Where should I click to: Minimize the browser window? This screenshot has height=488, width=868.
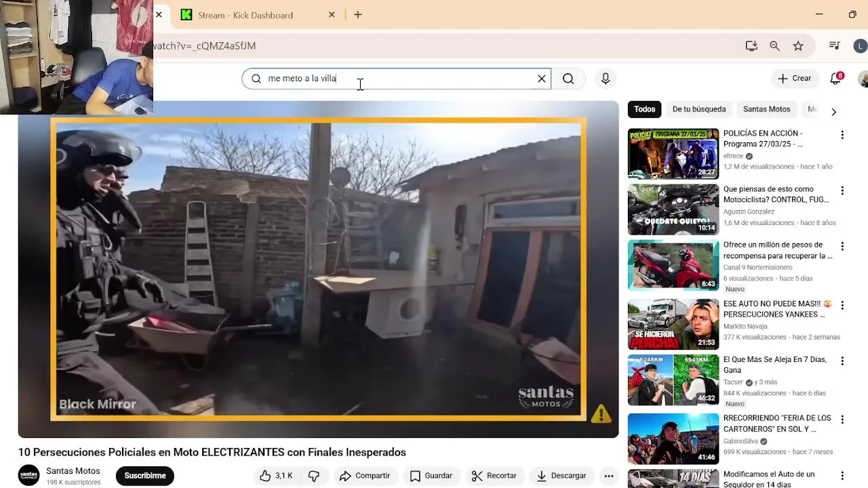coord(819,14)
